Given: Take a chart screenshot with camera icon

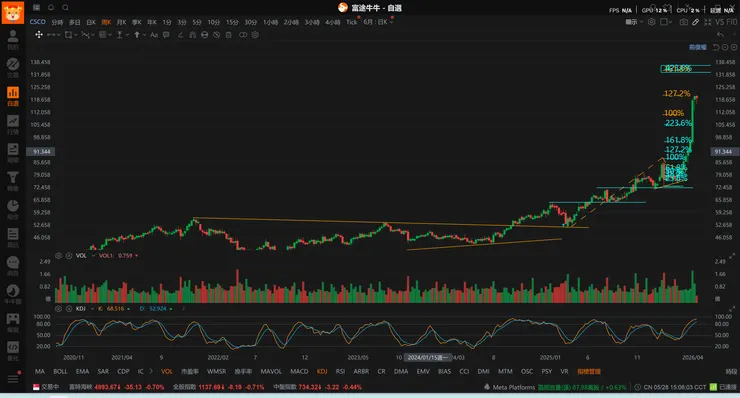Looking at the screenshot, I should point(683,22).
